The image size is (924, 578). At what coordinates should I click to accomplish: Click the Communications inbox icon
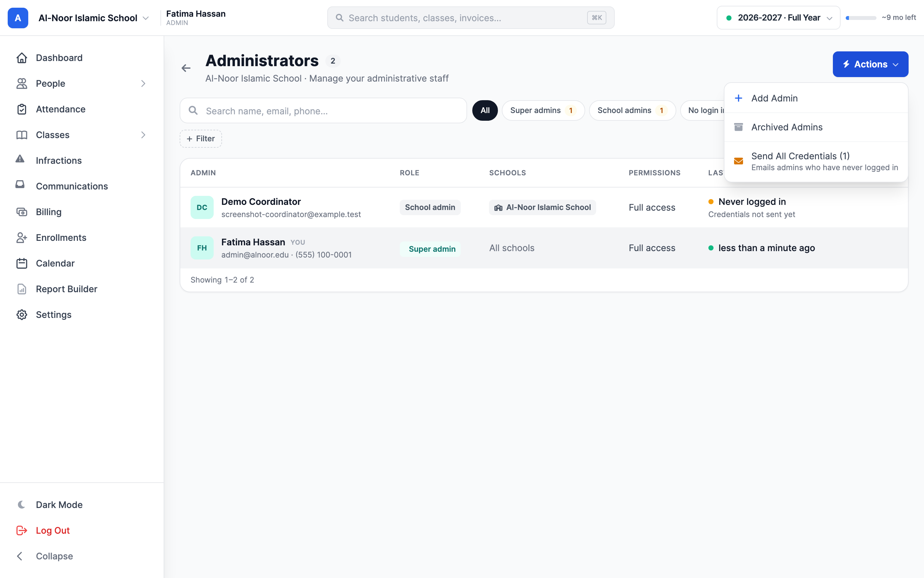coord(20,185)
